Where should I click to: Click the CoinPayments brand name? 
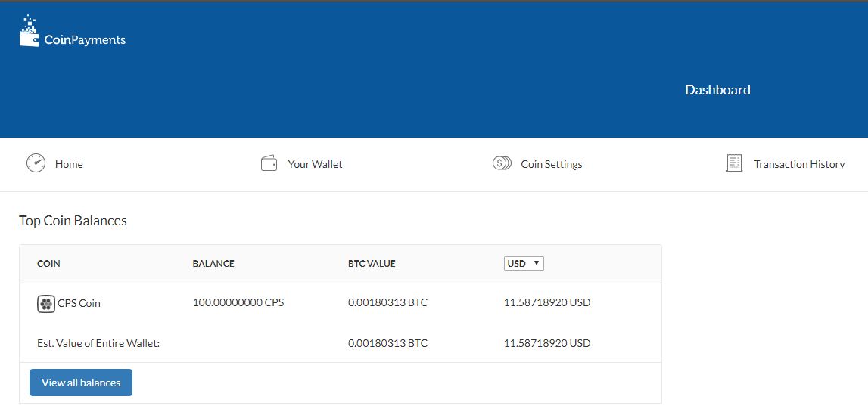pos(85,40)
